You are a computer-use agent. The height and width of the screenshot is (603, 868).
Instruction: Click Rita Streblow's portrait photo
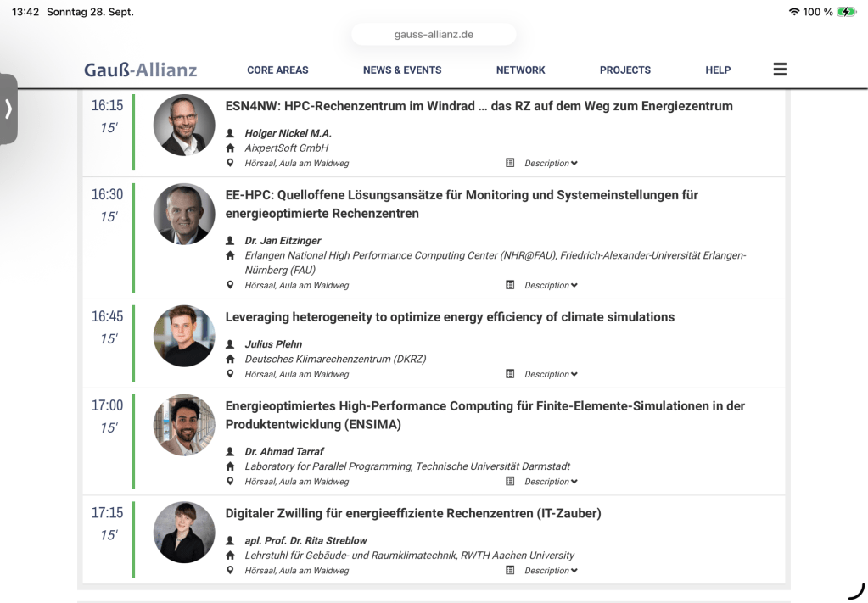click(x=184, y=533)
